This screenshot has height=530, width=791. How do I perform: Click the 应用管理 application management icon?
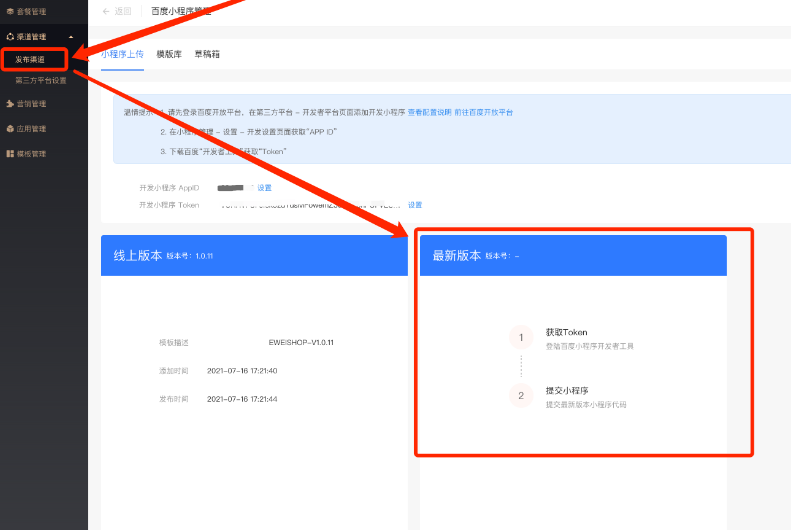pyautogui.click(x=10, y=129)
